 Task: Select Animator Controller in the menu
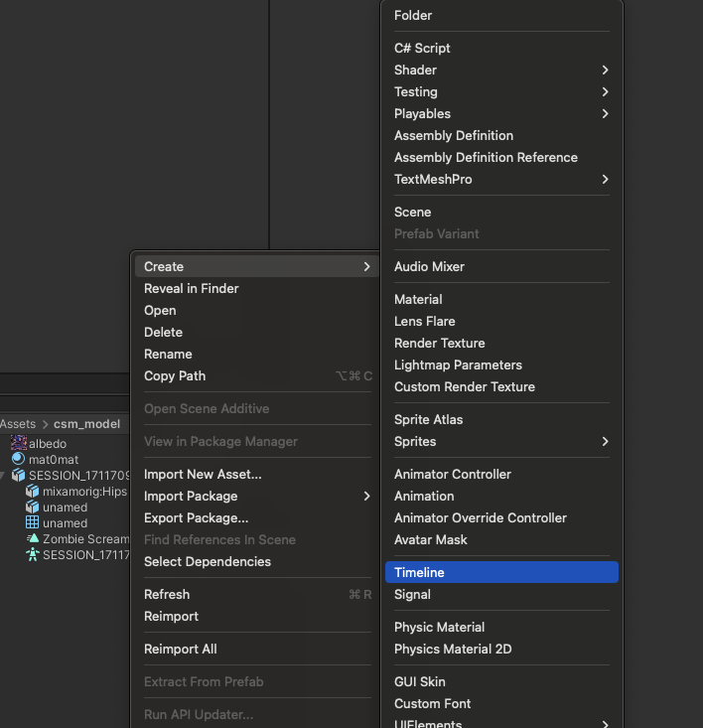point(452,474)
